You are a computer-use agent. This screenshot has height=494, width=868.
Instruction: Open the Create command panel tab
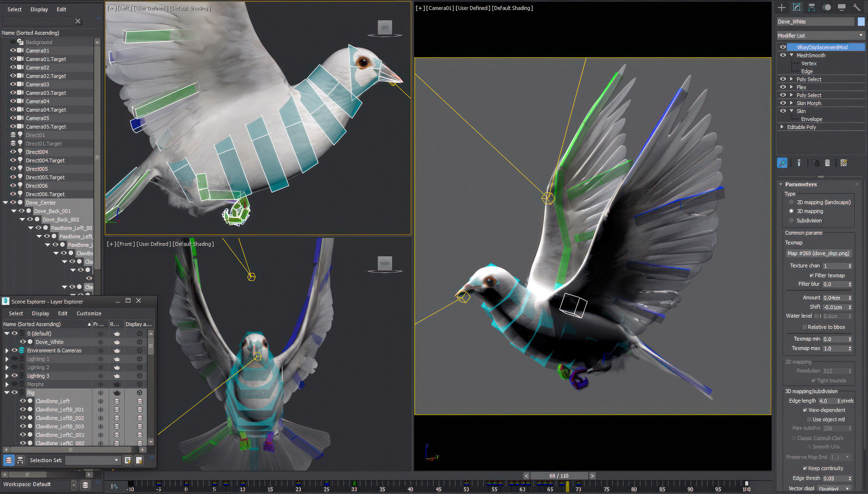782,7
